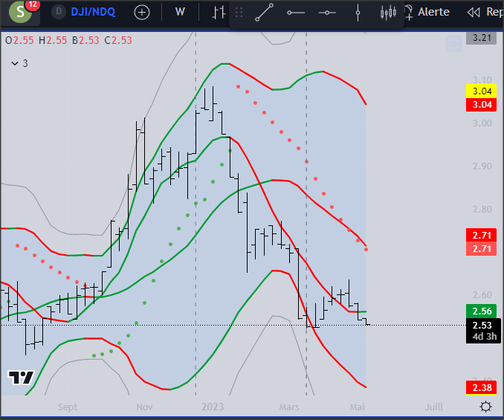Click the 3.21 grey price label

coord(482,38)
